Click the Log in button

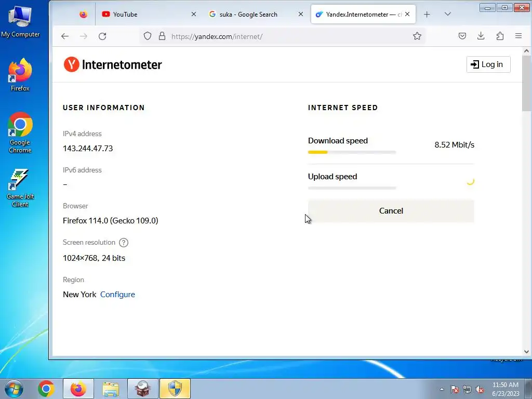488,64
